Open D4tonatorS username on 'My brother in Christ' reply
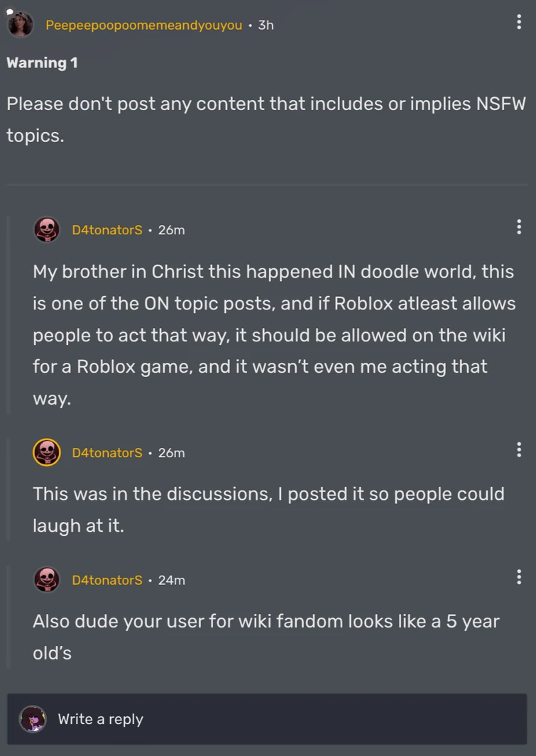Screen dimensions: 536x756 click(x=106, y=230)
